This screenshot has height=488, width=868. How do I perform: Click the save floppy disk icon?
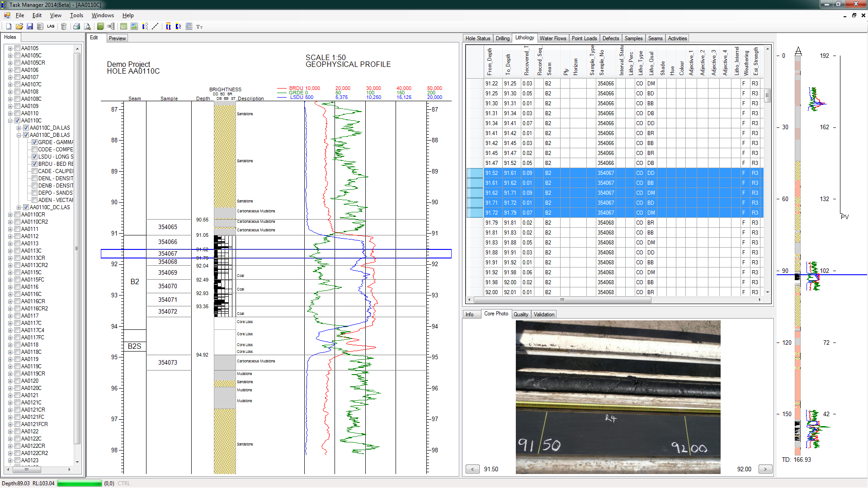(x=30, y=27)
